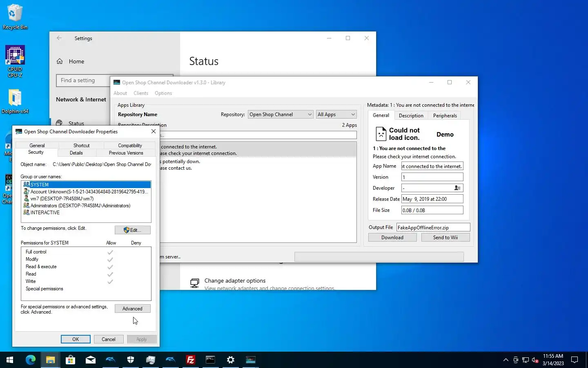Switch to FileZilla in the taskbar
Screen dimensions: 588x368
pos(190,360)
